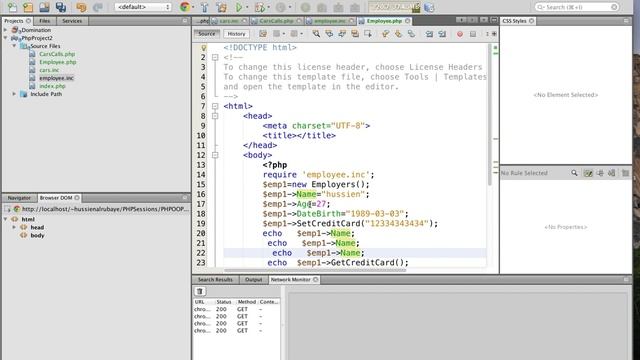Click the Open Project toolbar icon
Image resolution: width=640 pixels, height=360 pixels.
44,7
